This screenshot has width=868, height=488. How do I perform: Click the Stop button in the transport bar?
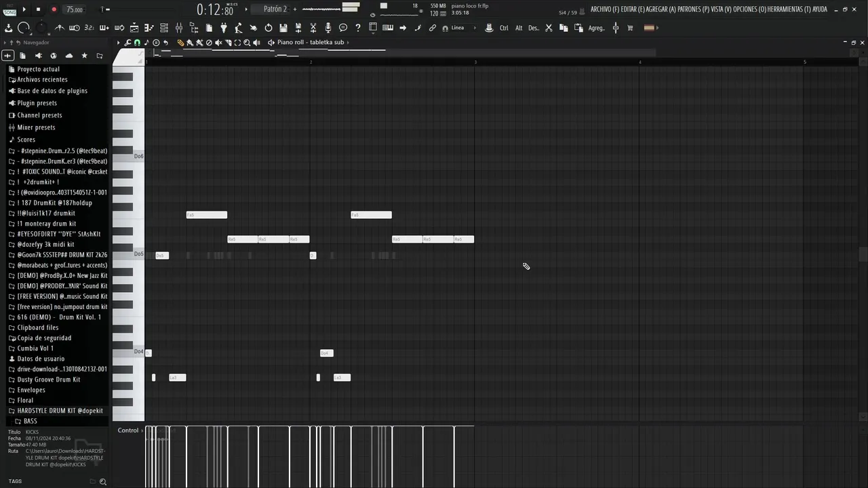39,9
